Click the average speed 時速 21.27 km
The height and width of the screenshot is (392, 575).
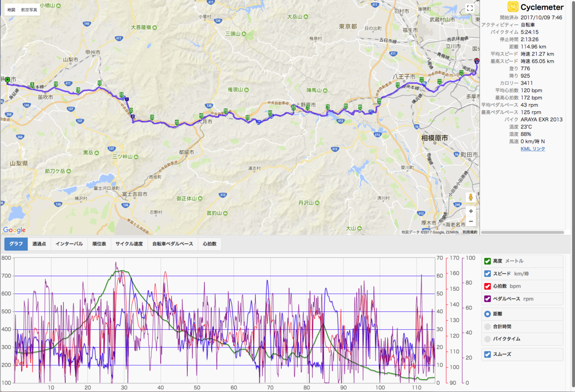[x=537, y=54]
